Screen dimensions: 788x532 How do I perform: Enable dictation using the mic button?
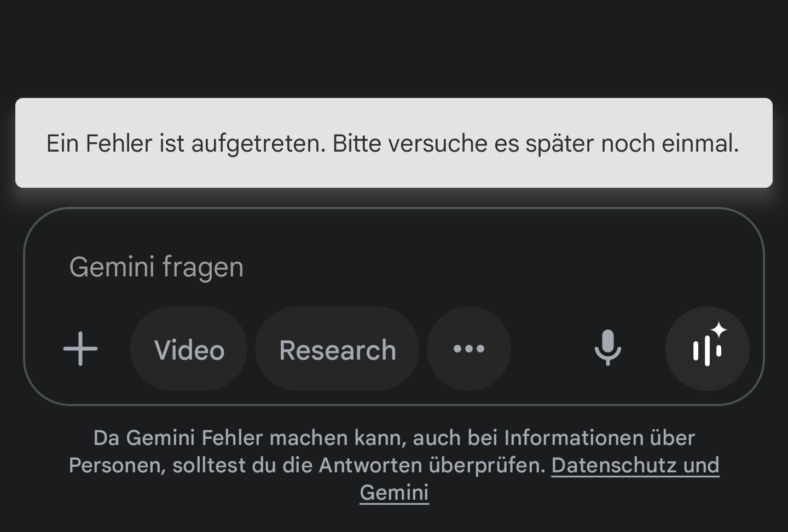(607, 349)
